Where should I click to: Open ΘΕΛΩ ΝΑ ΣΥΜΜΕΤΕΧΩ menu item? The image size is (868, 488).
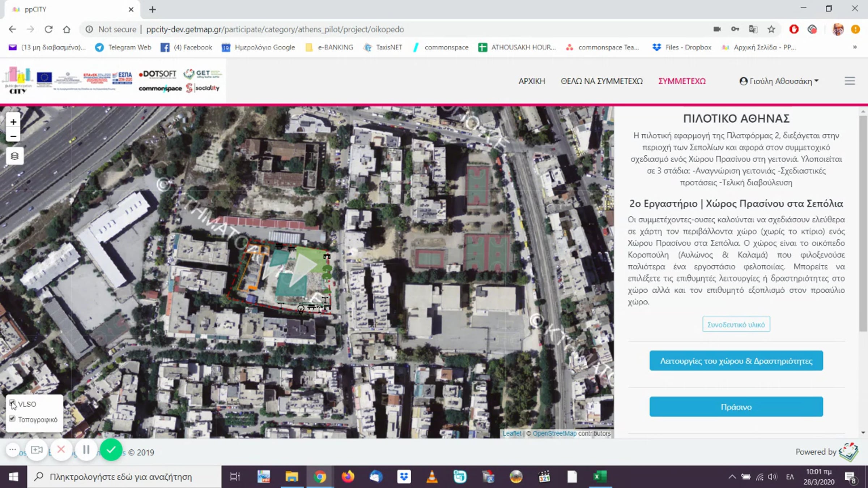point(601,81)
